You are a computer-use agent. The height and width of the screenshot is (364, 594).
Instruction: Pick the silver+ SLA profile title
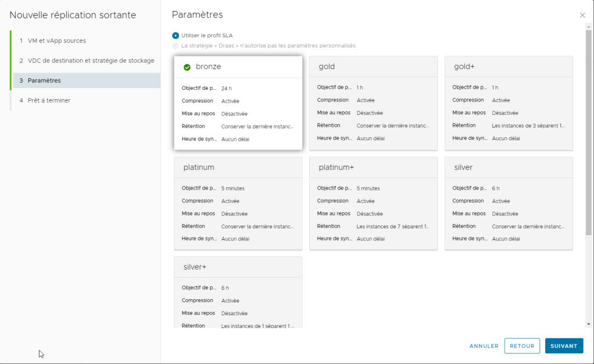point(195,267)
